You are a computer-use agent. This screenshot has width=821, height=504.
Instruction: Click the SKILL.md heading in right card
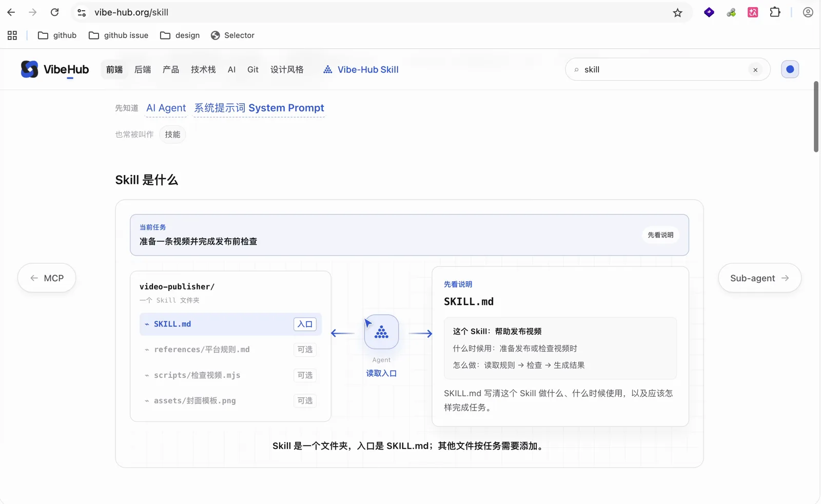pos(468,302)
